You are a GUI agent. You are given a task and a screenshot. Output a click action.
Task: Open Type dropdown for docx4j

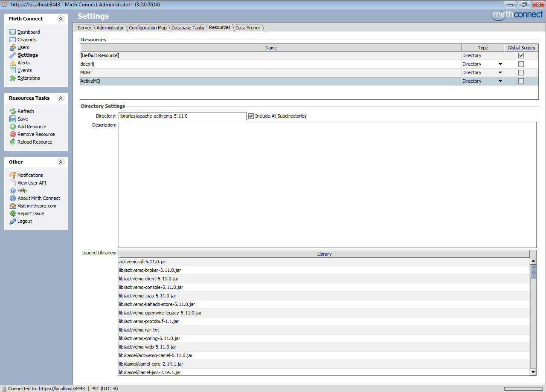pyautogui.click(x=500, y=64)
